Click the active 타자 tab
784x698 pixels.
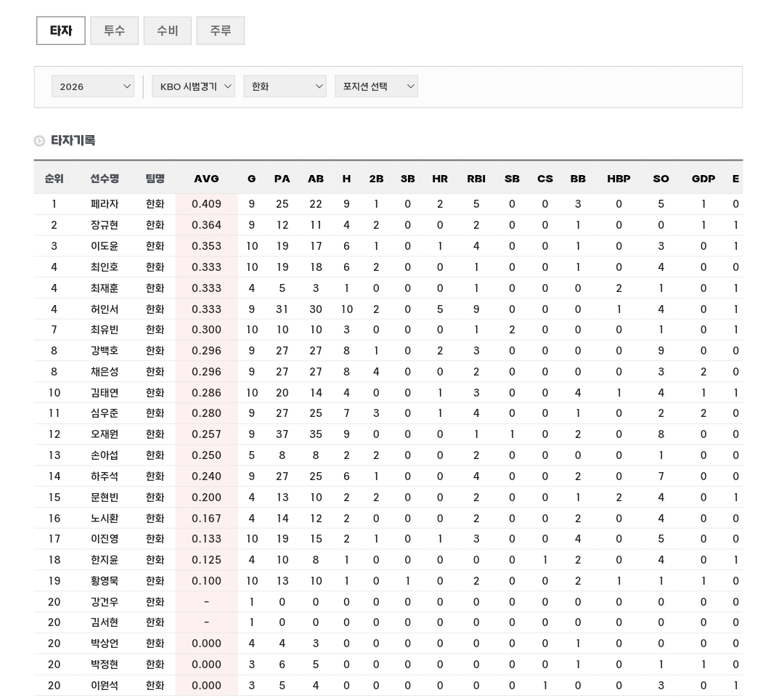[x=61, y=31]
